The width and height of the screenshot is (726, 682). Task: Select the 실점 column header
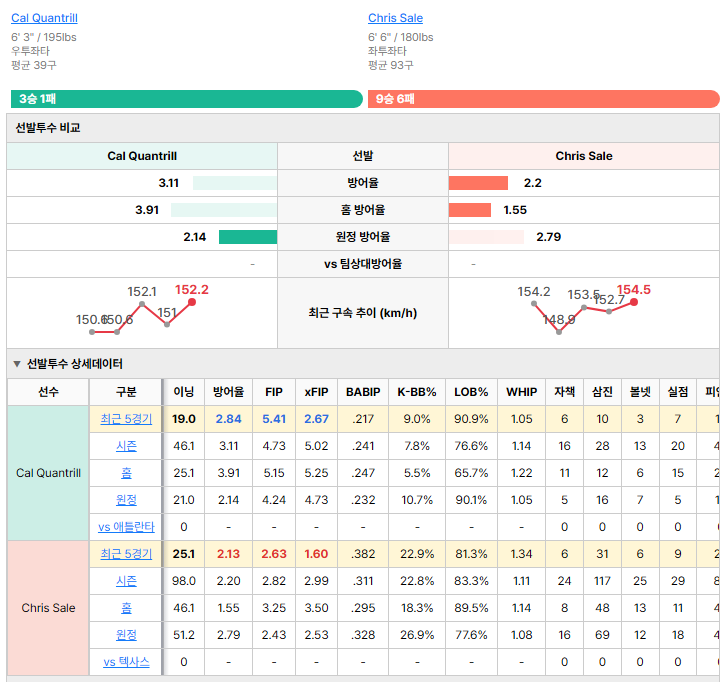677,392
